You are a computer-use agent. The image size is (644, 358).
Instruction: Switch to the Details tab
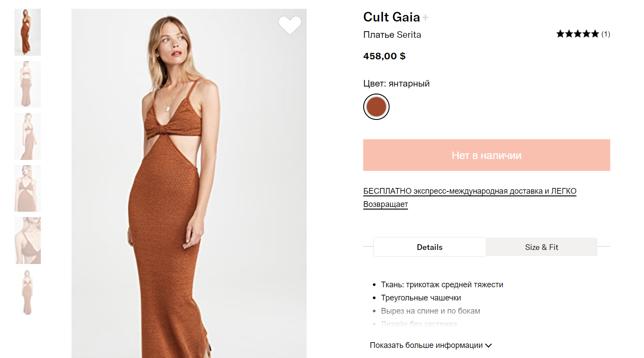(x=429, y=247)
